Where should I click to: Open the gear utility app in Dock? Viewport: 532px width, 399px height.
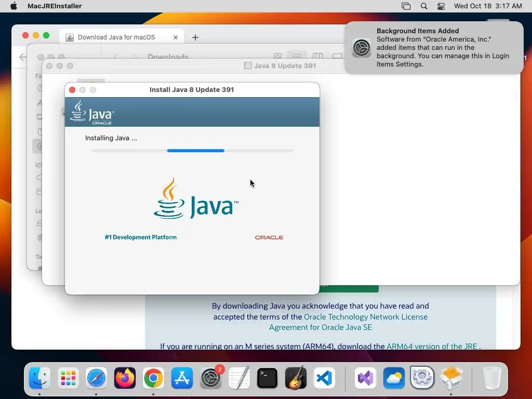(422, 378)
